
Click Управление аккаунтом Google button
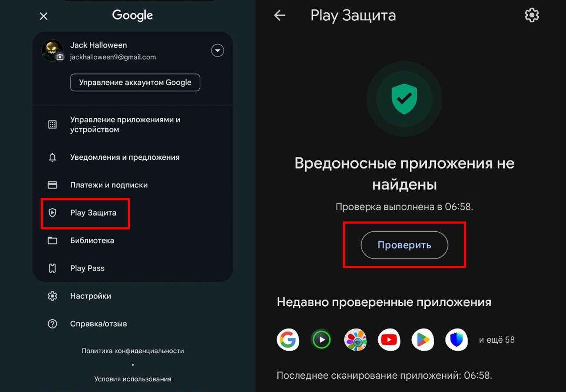coord(135,82)
